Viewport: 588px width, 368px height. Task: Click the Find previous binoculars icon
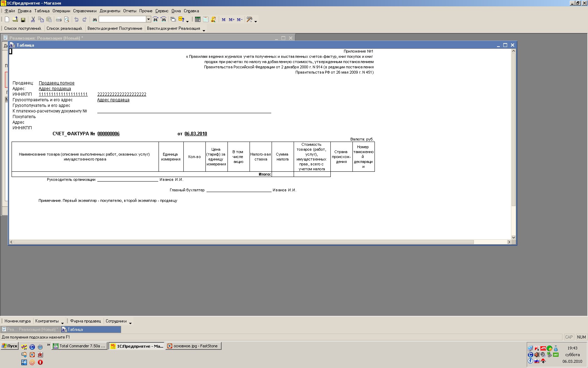coord(155,20)
